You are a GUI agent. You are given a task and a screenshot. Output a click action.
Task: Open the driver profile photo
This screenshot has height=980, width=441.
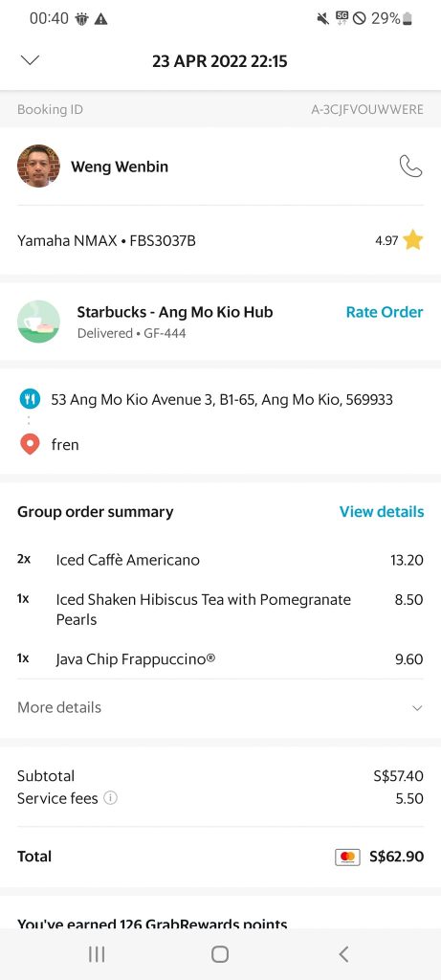click(38, 167)
